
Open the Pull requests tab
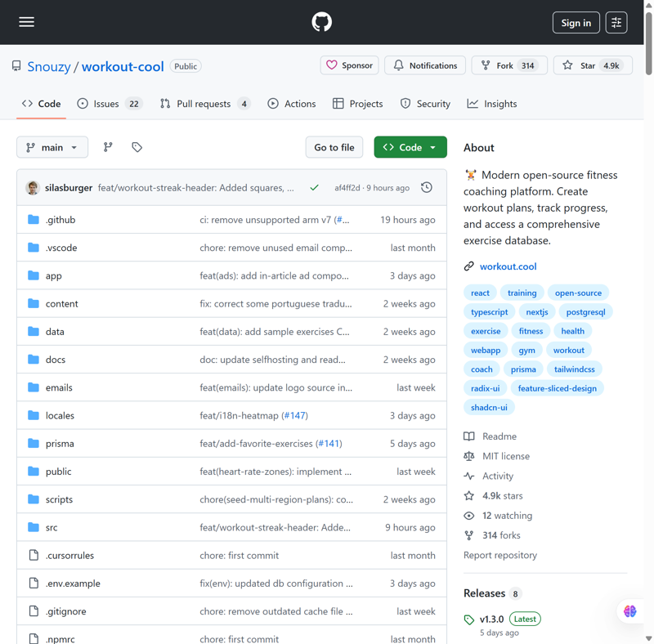pos(205,104)
